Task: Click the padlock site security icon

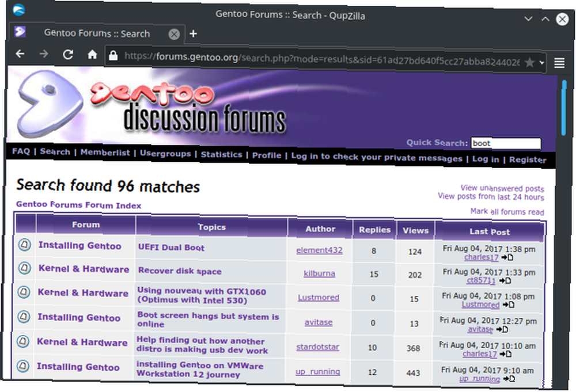Action: 113,55
